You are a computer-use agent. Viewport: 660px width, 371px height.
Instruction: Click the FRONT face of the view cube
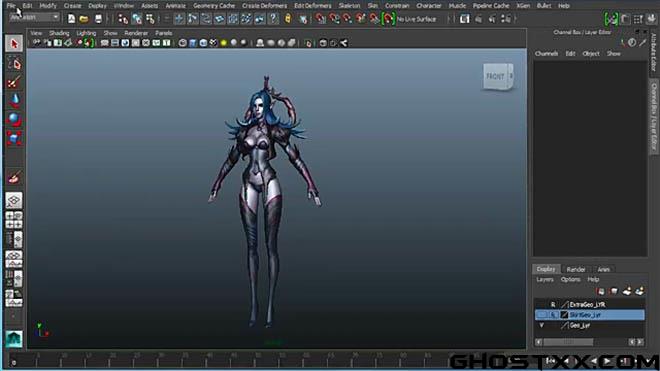495,77
